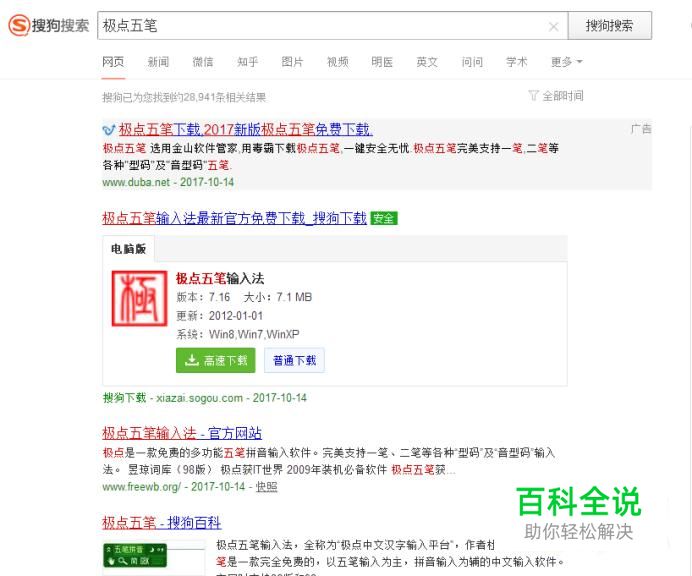Switch to the 新闻 tab
The width and height of the screenshot is (692, 576).
[x=158, y=62]
